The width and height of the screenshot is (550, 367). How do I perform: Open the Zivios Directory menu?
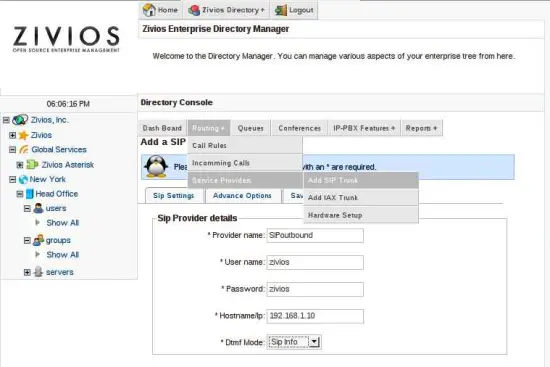pos(226,10)
